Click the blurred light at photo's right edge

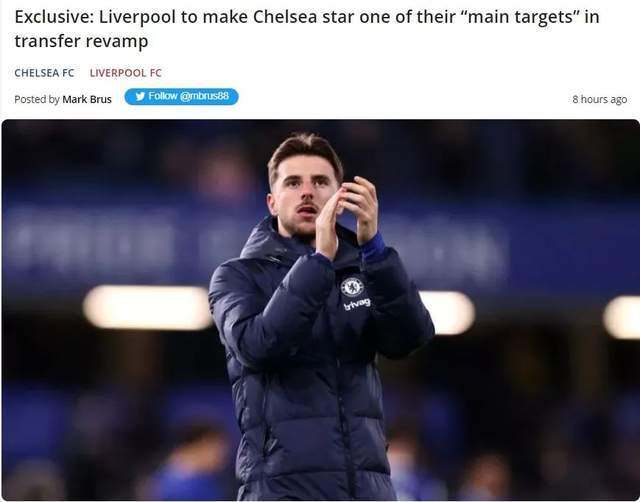[x=622, y=316]
